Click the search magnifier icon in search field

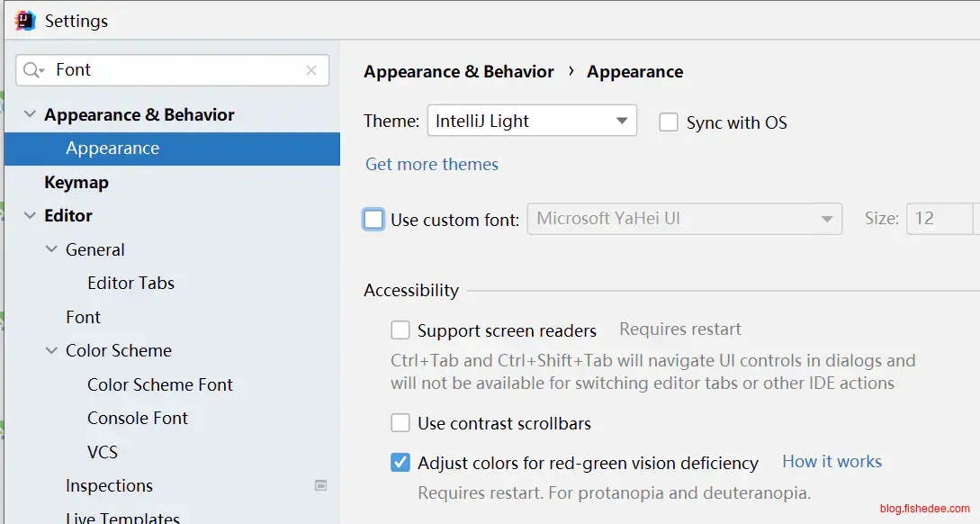[x=33, y=70]
